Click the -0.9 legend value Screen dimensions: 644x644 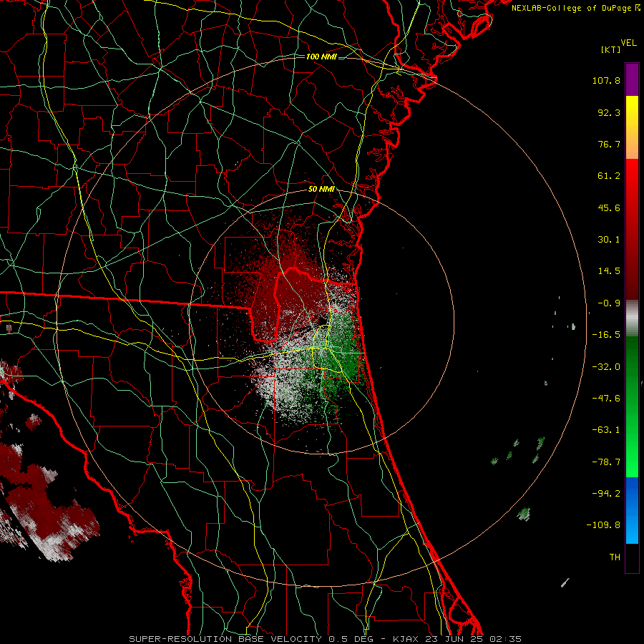coord(609,303)
